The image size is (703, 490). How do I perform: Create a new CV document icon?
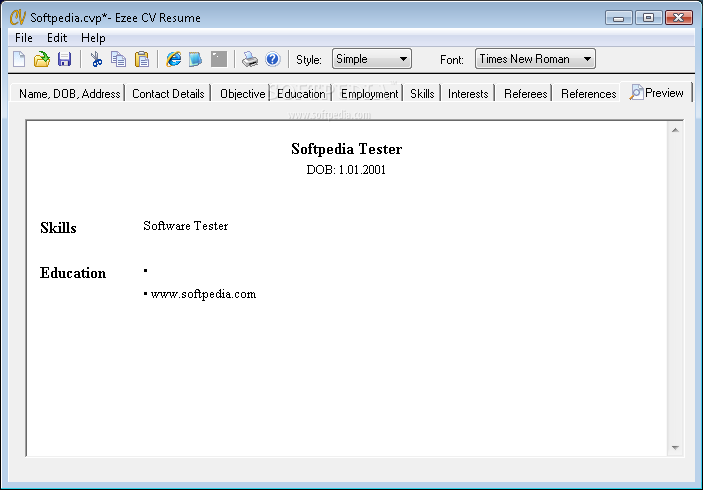click(19, 59)
